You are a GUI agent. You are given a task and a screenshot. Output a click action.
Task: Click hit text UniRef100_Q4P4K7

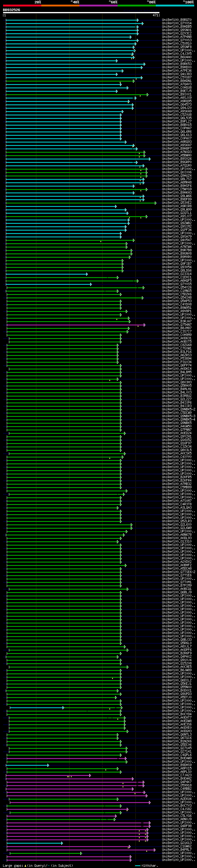(177, 782)
